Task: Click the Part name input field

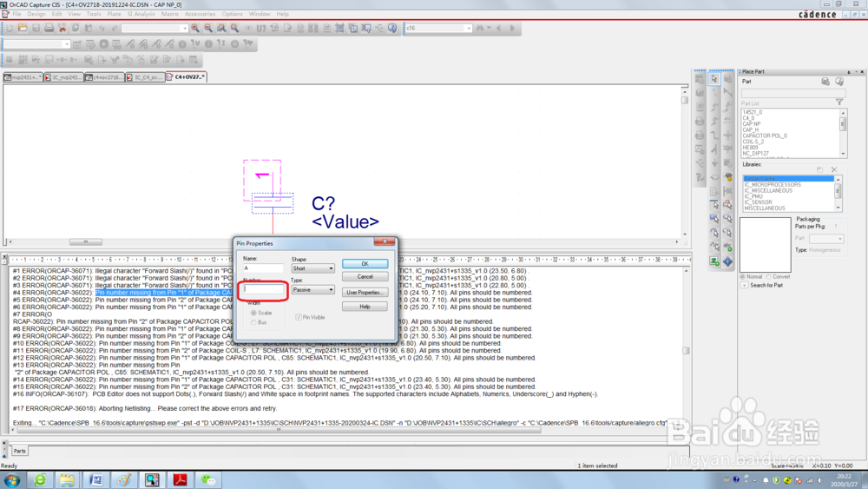Action: [792, 94]
